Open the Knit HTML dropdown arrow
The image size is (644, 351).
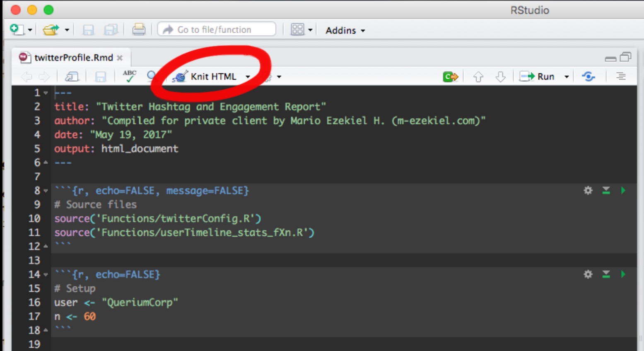click(248, 77)
